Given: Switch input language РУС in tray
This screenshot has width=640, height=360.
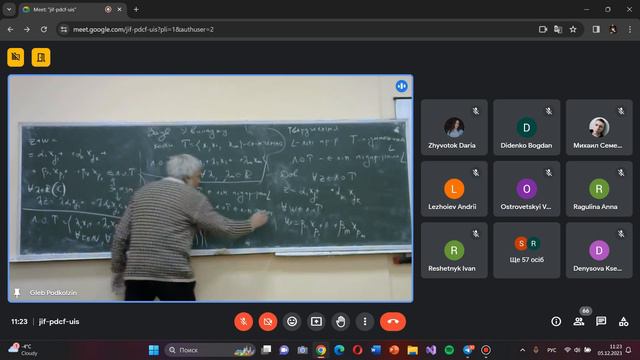Looking at the screenshot, I should [551, 350].
